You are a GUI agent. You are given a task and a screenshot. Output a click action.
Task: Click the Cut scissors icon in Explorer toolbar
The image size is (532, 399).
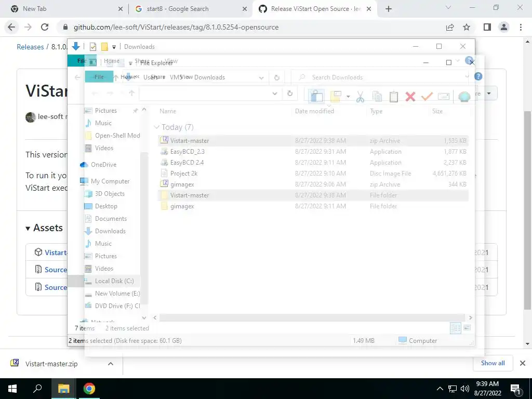click(361, 97)
